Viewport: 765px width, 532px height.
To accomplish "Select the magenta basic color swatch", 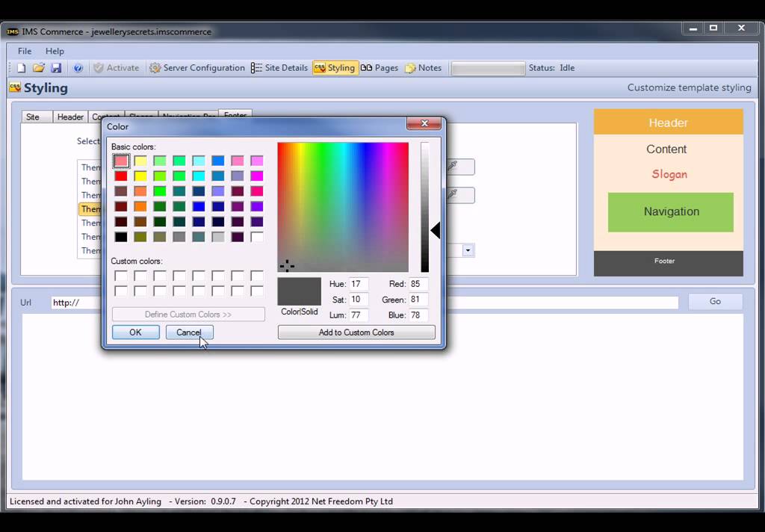I will pos(257,176).
